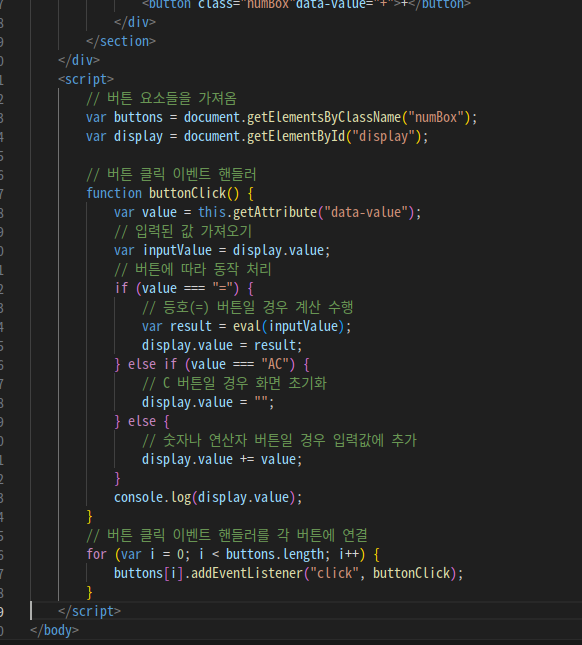Select the comment '// 버튼 클릭 이벤트 핸들러를 각 버튼에 연결'
This screenshot has width=582, height=645.
[x=227, y=535]
